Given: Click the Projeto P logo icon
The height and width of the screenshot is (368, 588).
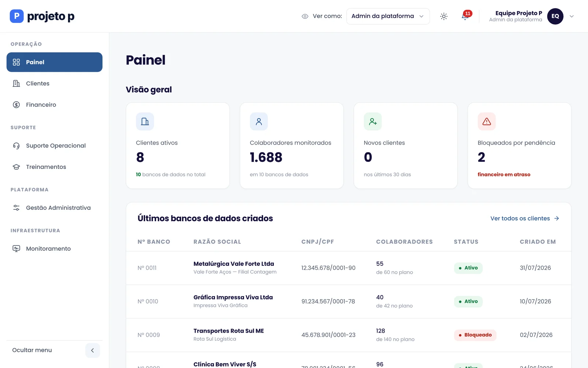Looking at the screenshot, I should click(17, 16).
